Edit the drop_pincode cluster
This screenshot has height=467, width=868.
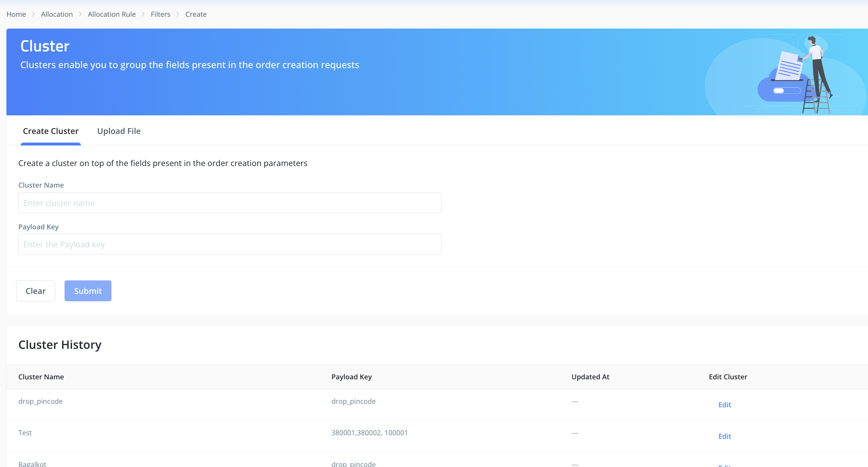[724, 405]
